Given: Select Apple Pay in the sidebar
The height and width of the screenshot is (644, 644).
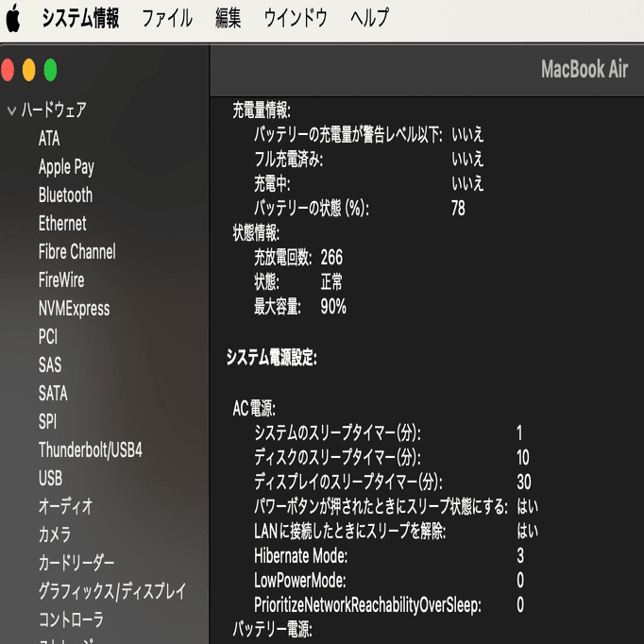Looking at the screenshot, I should [x=66, y=167].
